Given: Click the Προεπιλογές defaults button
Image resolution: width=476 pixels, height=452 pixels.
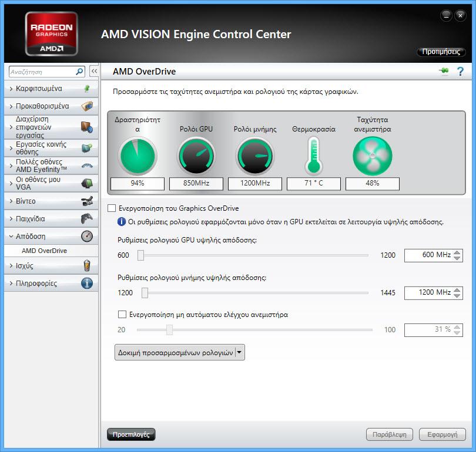Looking at the screenshot, I should 131,434.
